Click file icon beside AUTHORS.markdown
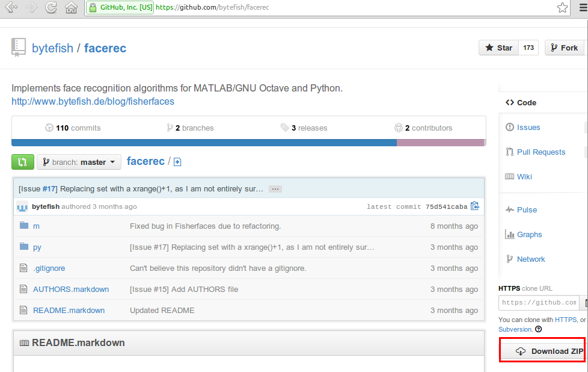588x372 pixels. tap(23, 289)
